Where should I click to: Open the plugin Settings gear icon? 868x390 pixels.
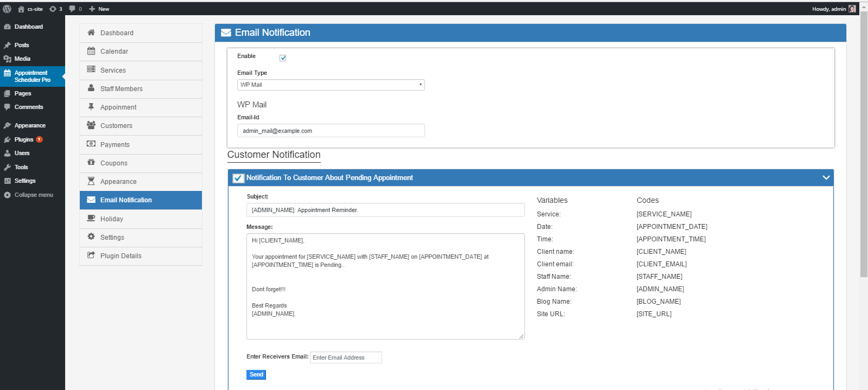coord(91,237)
